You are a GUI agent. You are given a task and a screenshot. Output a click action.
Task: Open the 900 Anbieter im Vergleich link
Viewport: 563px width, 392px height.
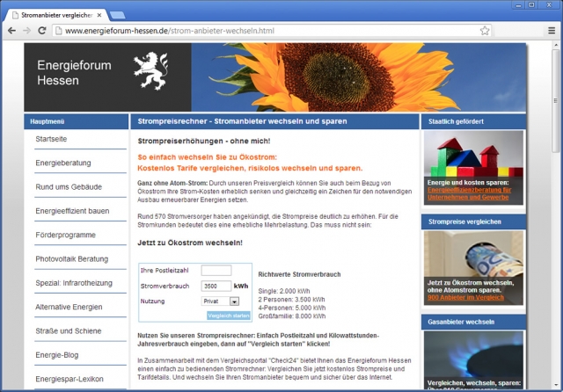[x=465, y=298]
